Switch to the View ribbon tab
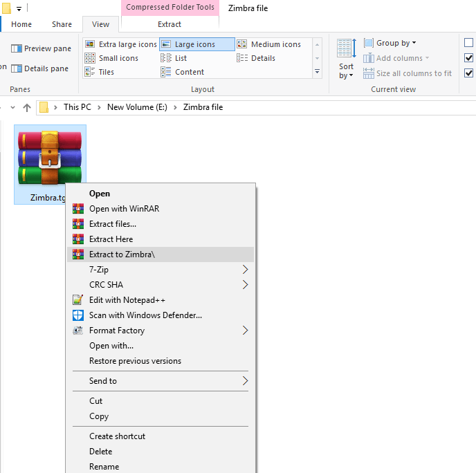476x473 pixels. click(100, 24)
